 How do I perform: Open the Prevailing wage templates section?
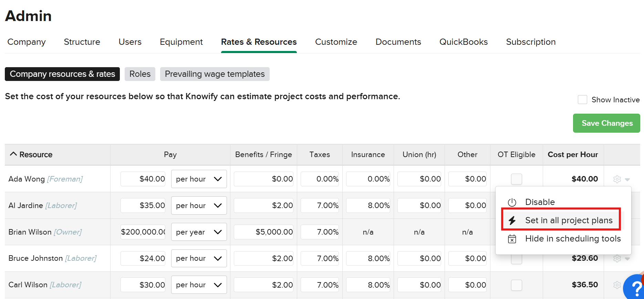215,74
